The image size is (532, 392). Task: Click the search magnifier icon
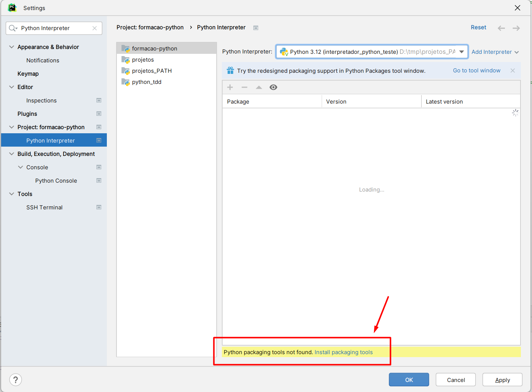(x=13, y=28)
